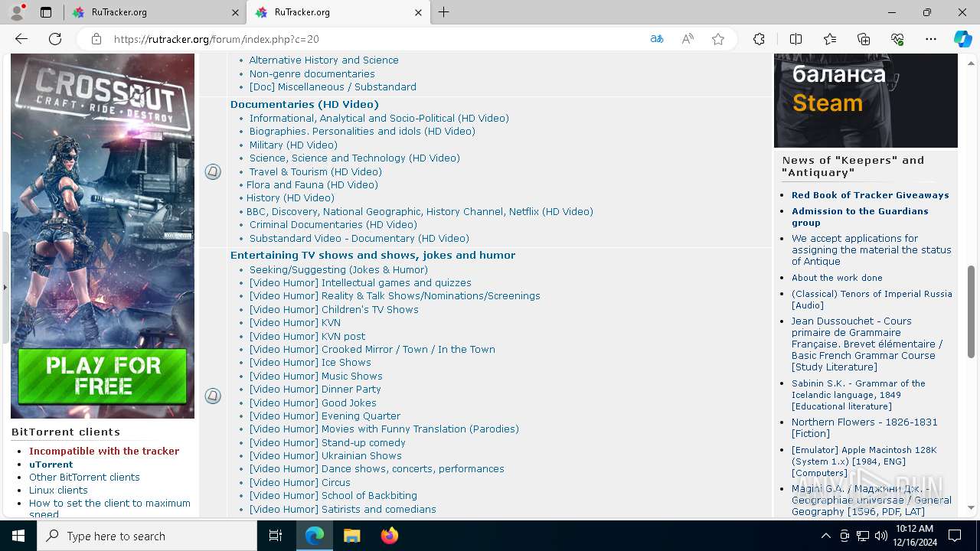Open Military (HD Video) forum
Image resolution: width=980 pixels, height=551 pixels.
click(293, 145)
